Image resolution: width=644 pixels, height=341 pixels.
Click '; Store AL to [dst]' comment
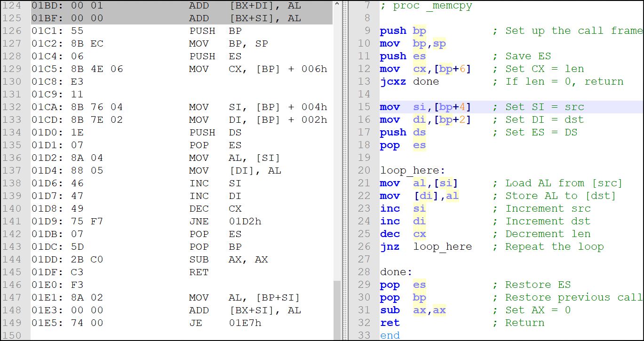(x=555, y=197)
